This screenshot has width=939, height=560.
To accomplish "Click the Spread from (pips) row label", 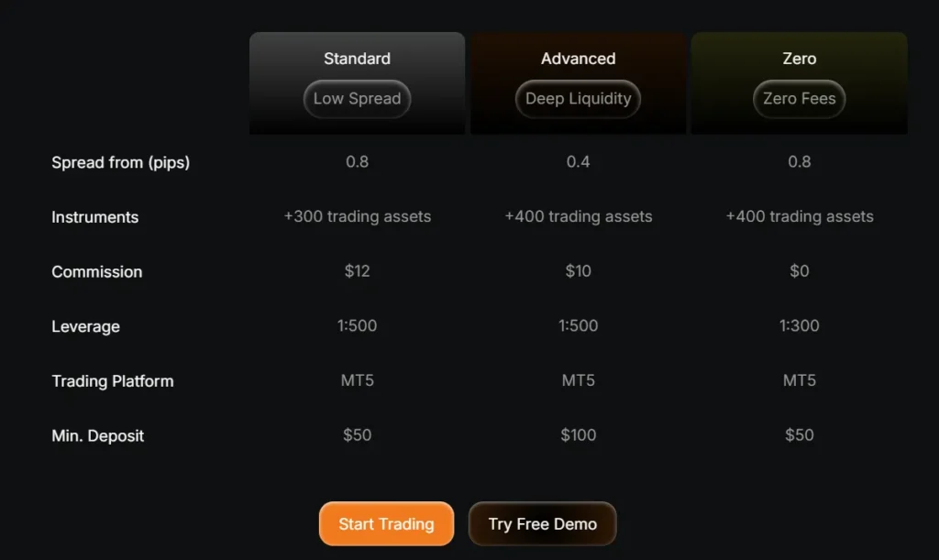I will click(x=120, y=163).
